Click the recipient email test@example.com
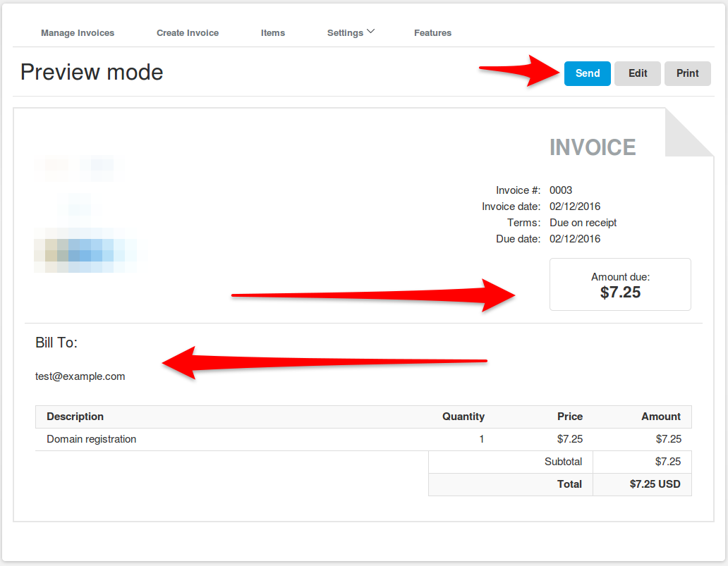728x566 pixels. (80, 376)
